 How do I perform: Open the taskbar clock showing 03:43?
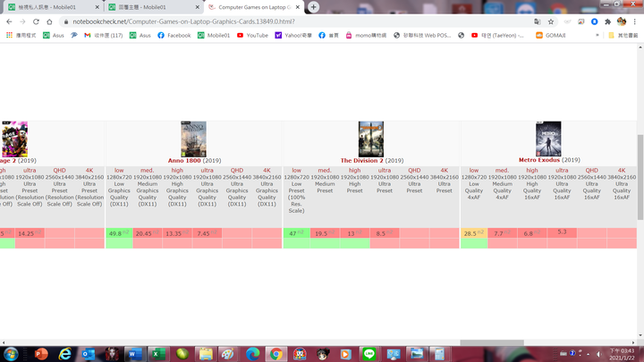click(x=622, y=354)
